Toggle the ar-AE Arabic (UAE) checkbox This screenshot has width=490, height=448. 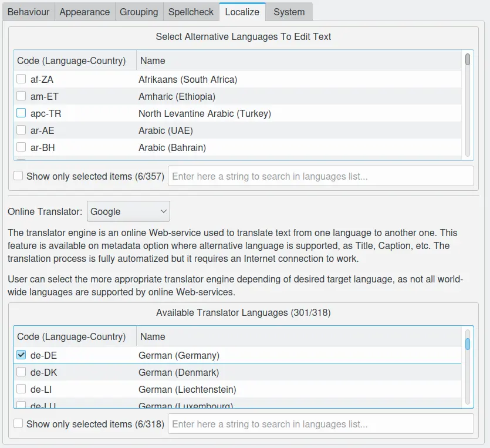point(21,130)
